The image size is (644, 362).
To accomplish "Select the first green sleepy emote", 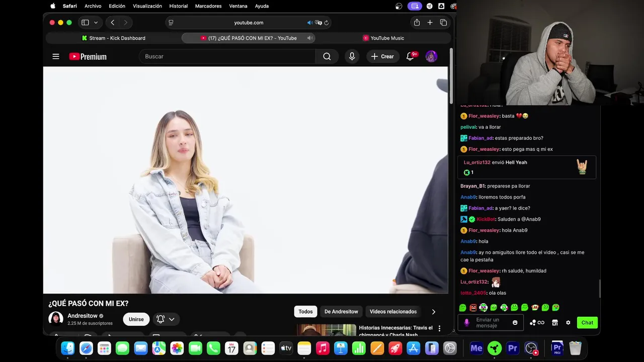I will [463, 307].
